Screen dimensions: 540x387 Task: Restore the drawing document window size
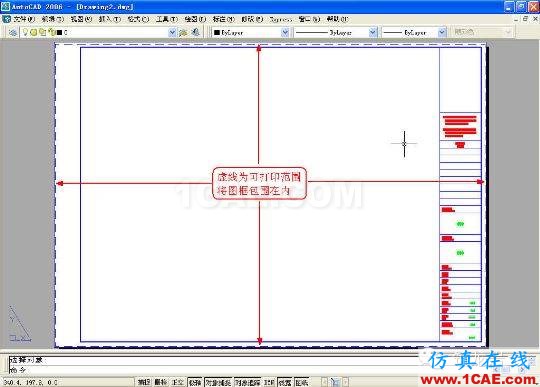(525, 19)
